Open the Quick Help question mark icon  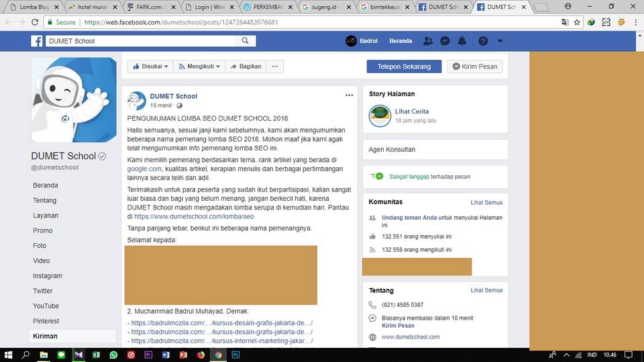[483, 41]
